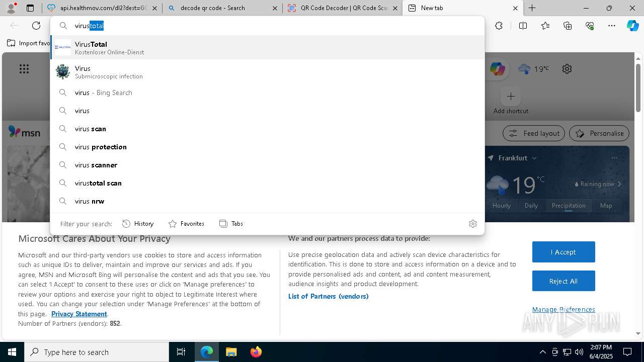
Task: Choose the VirusTotal suggestion
Action: click(267, 47)
